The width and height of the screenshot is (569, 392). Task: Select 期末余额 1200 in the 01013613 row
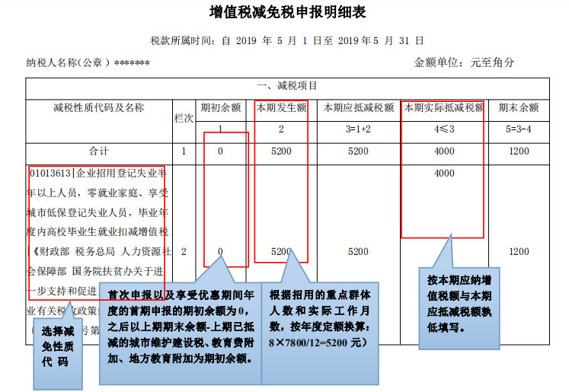click(x=519, y=252)
